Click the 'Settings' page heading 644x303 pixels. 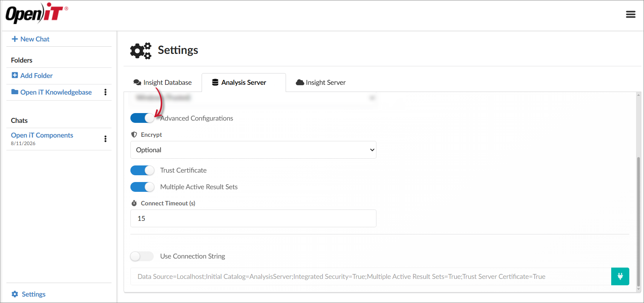click(178, 50)
